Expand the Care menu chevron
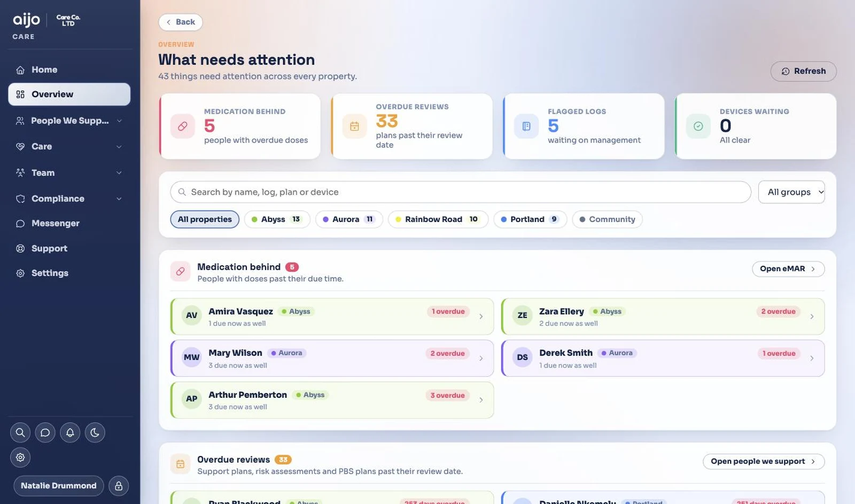Image resolution: width=855 pixels, height=504 pixels. 119,147
